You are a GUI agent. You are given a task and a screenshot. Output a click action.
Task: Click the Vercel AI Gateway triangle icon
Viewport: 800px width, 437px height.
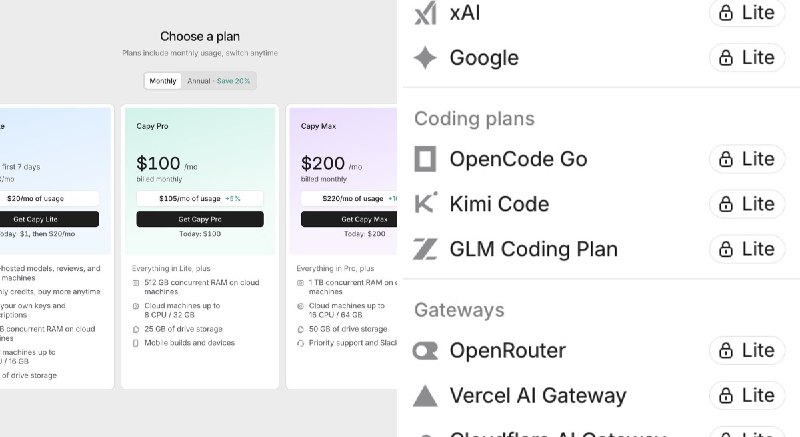pyautogui.click(x=425, y=396)
